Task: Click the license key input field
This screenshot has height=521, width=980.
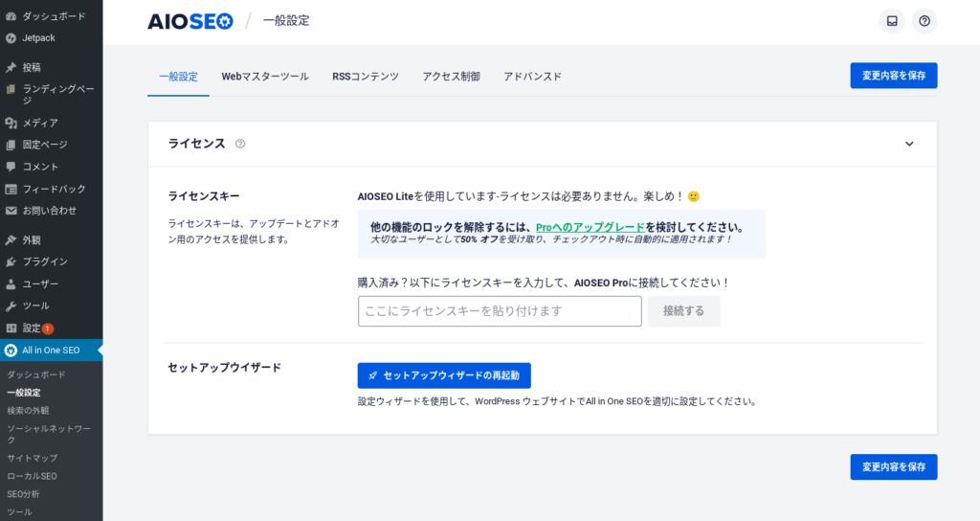Action: (x=500, y=311)
